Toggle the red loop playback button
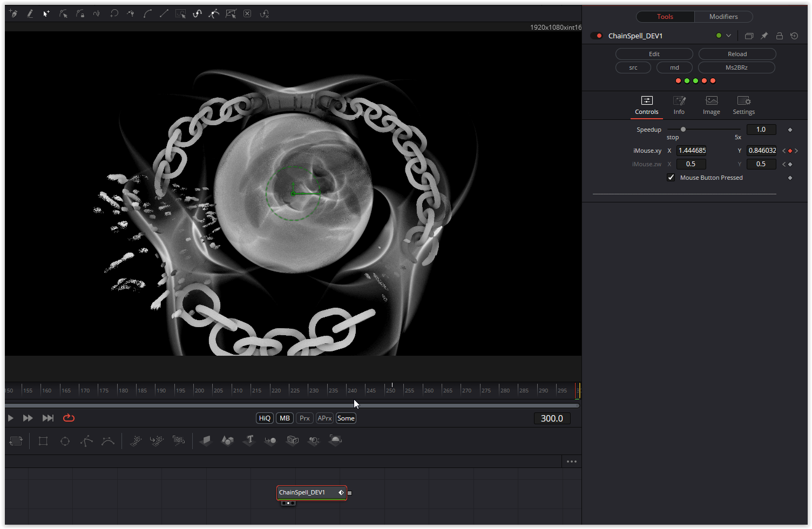 pos(69,418)
